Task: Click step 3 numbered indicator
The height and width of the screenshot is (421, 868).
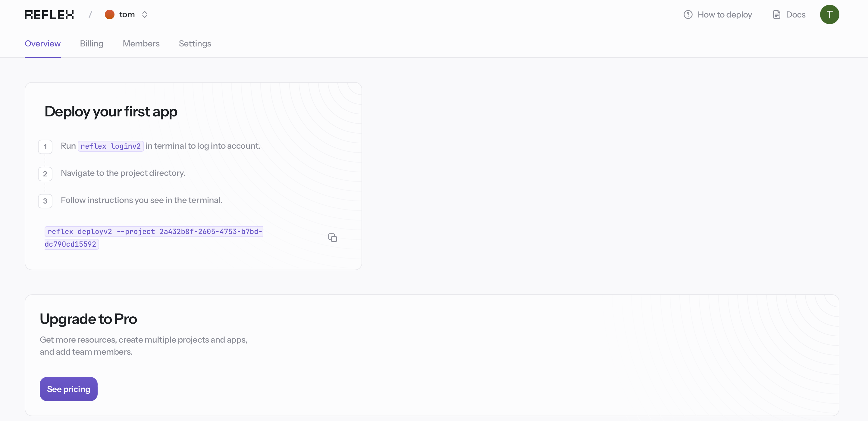Action: tap(45, 201)
